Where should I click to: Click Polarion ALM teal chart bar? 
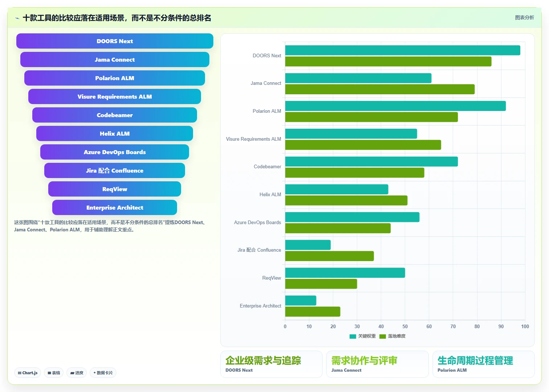point(396,106)
